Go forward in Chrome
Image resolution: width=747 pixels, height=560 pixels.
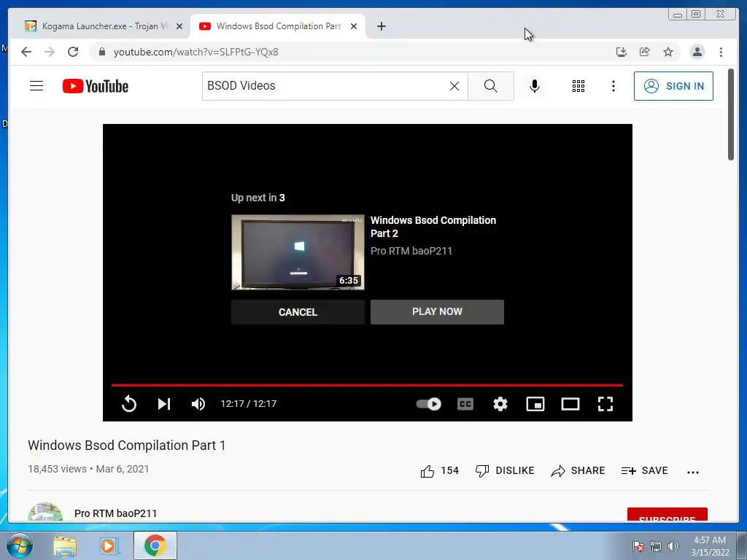coord(50,52)
